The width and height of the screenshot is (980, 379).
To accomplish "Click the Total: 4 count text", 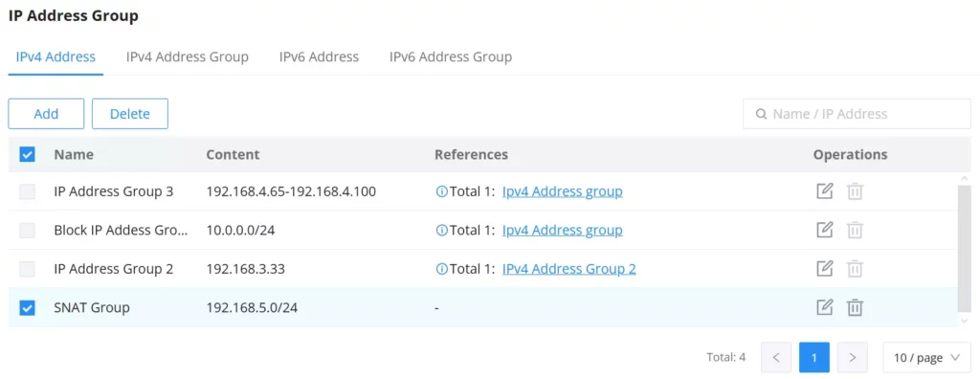I will click(726, 358).
